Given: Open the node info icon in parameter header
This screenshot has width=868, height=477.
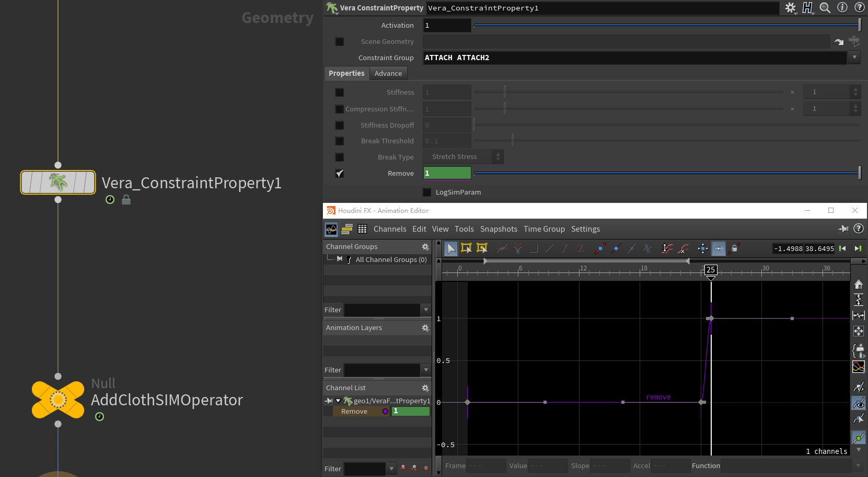Looking at the screenshot, I should [x=842, y=7].
